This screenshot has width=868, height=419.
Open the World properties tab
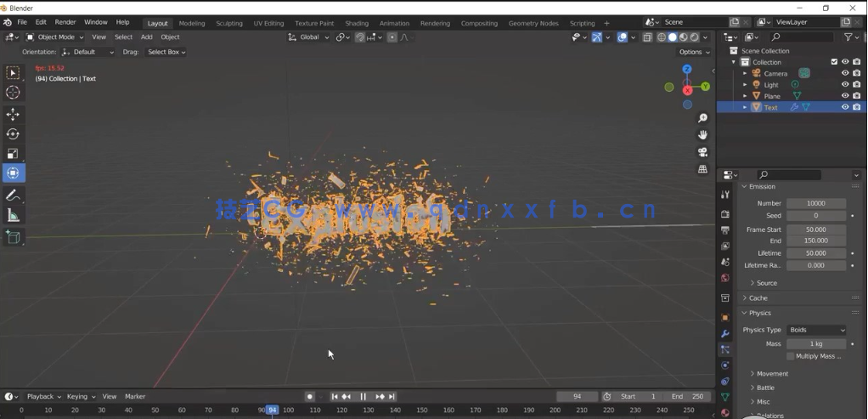725,278
